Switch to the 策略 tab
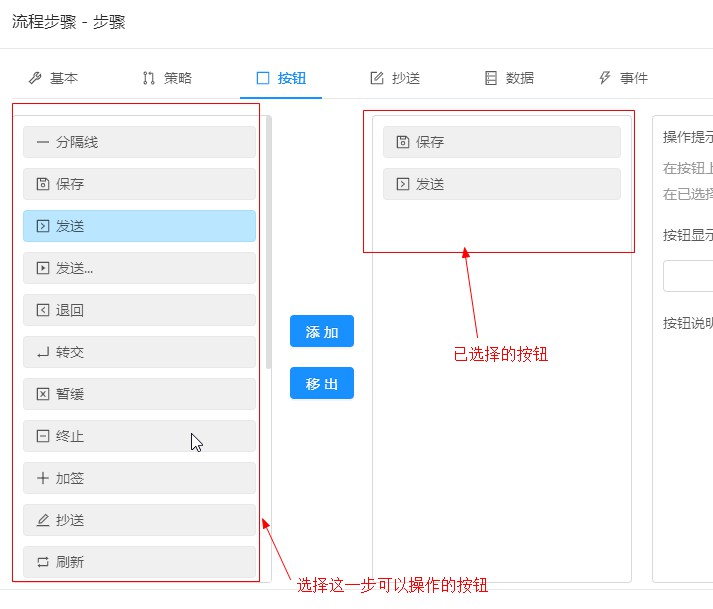The image size is (713, 609). (x=167, y=78)
